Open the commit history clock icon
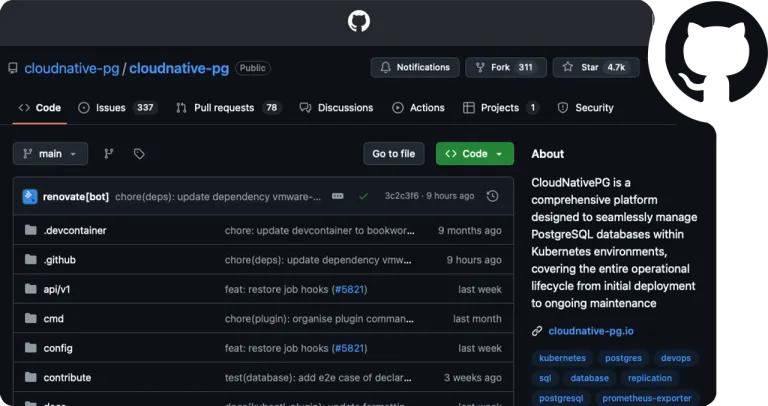 (492, 196)
